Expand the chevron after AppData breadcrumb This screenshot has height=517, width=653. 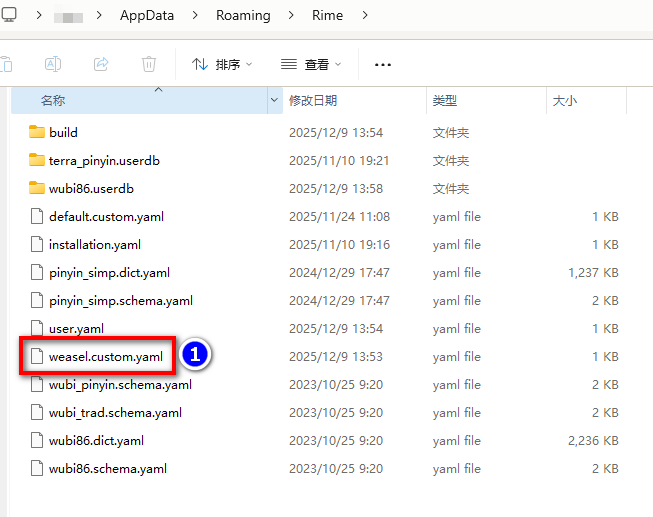[x=195, y=15]
